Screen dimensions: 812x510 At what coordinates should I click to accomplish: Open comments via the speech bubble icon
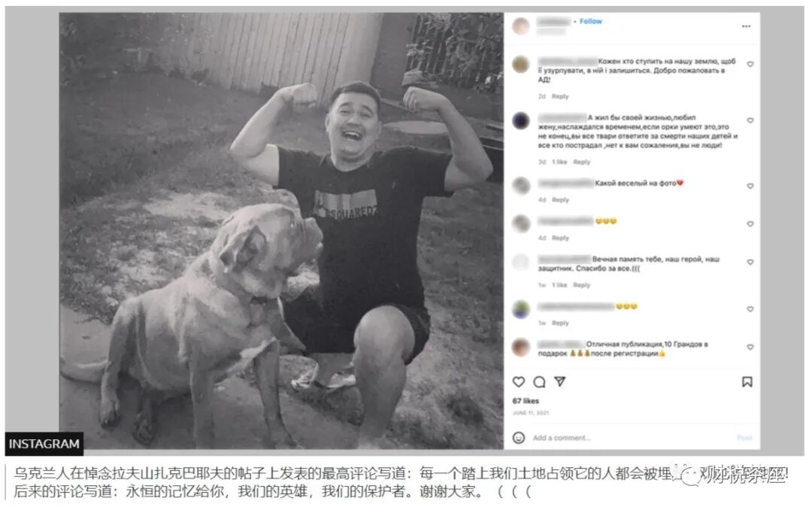click(539, 382)
